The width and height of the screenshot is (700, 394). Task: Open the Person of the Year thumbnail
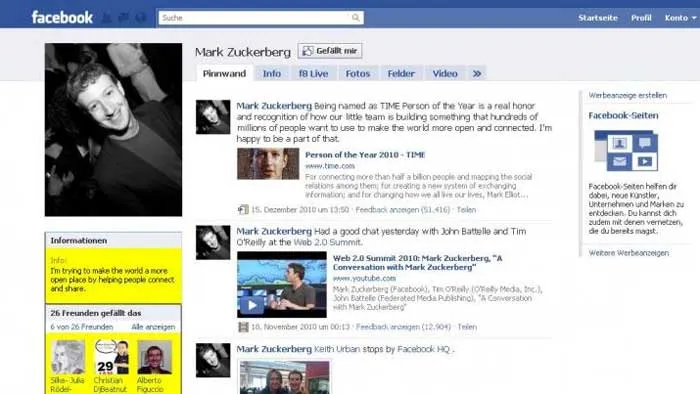click(268, 164)
